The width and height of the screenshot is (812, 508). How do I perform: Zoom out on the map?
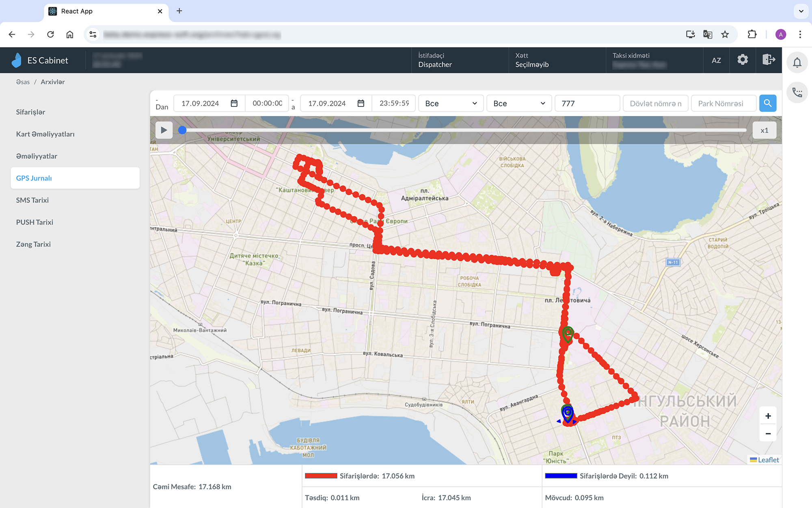(768, 433)
